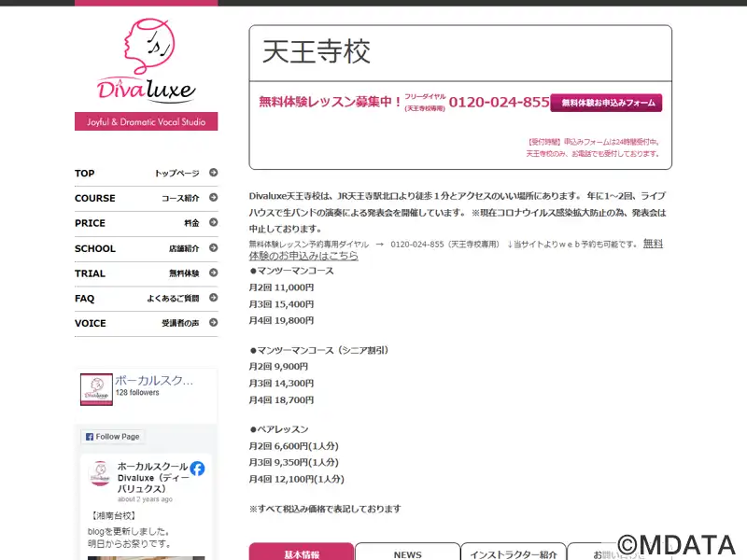Open the ボーカルスク... Facebook page title
The width and height of the screenshot is (747, 560).
tap(154, 381)
